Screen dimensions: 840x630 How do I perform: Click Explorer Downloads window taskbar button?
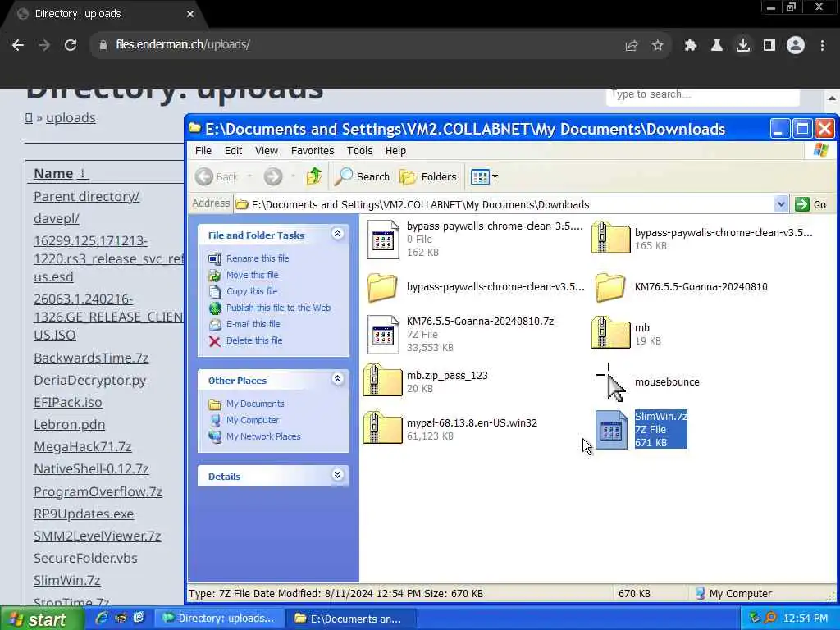click(x=351, y=619)
